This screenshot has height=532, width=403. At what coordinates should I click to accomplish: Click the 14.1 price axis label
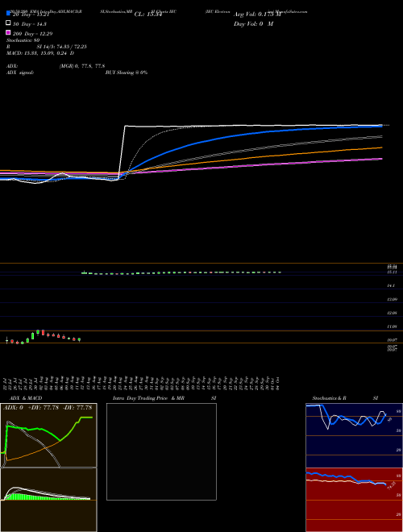tap(391, 286)
